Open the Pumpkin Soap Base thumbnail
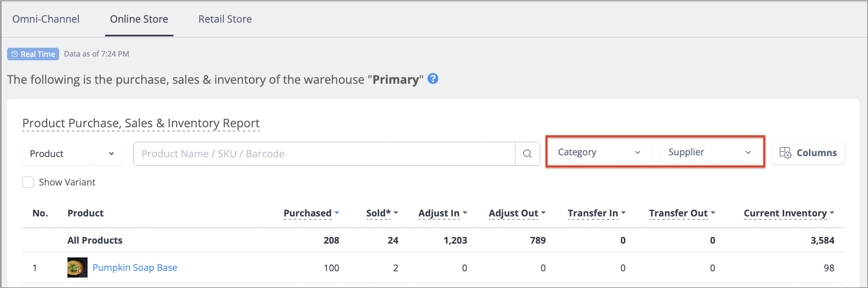The height and width of the screenshot is (288, 868). click(77, 267)
